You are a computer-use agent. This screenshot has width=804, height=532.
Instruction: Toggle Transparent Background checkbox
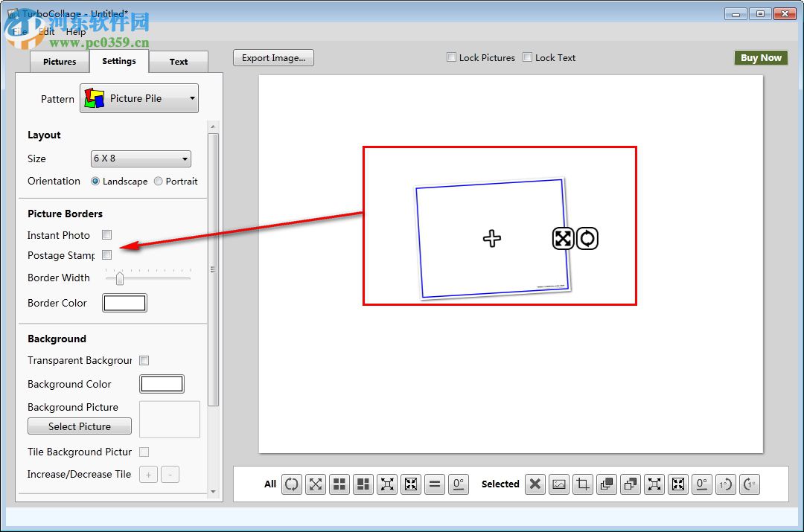point(144,360)
